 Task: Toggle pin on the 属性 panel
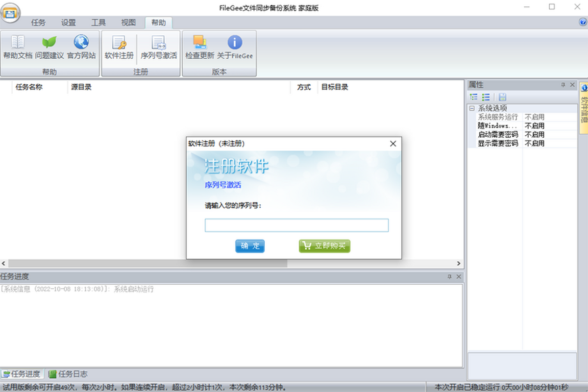pos(563,85)
